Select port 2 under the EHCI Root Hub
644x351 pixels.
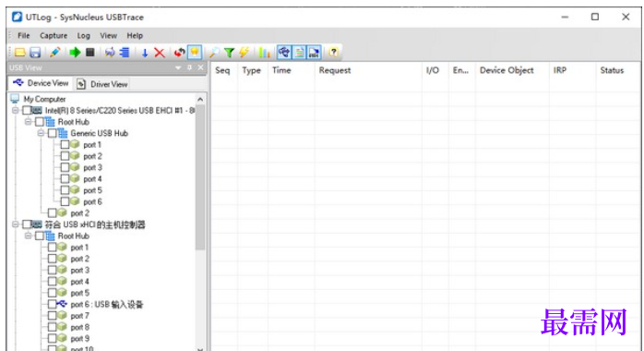[79, 212]
